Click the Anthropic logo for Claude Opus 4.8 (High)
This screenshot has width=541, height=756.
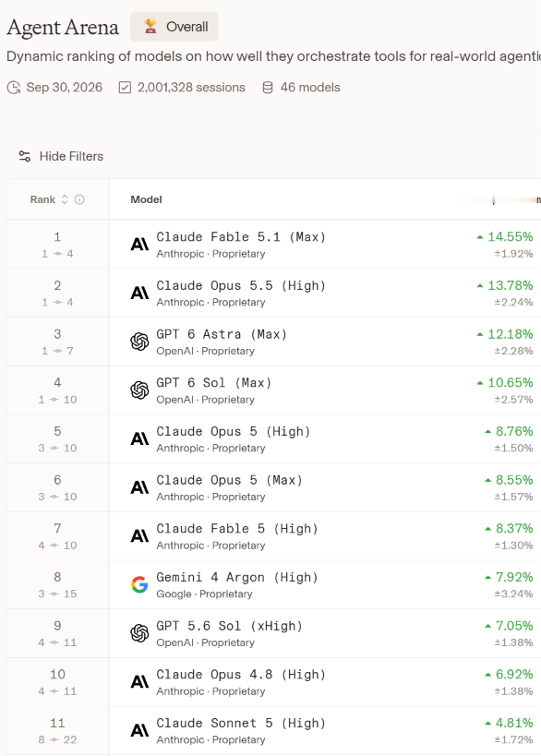(139, 682)
